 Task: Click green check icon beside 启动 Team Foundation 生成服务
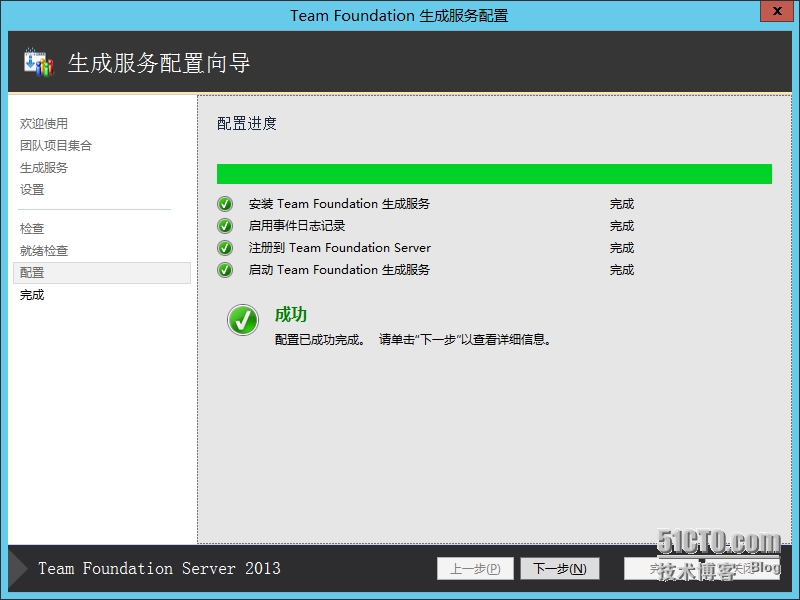click(x=225, y=270)
